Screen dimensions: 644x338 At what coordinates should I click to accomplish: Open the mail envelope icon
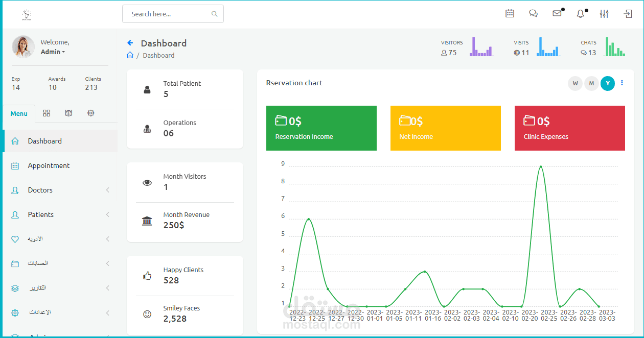(557, 14)
